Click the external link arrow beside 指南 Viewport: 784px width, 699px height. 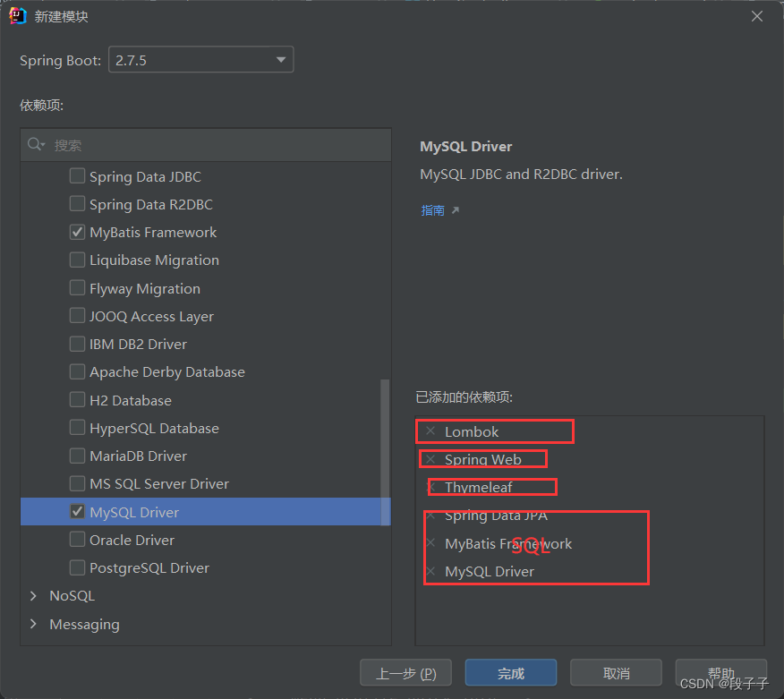click(x=455, y=210)
